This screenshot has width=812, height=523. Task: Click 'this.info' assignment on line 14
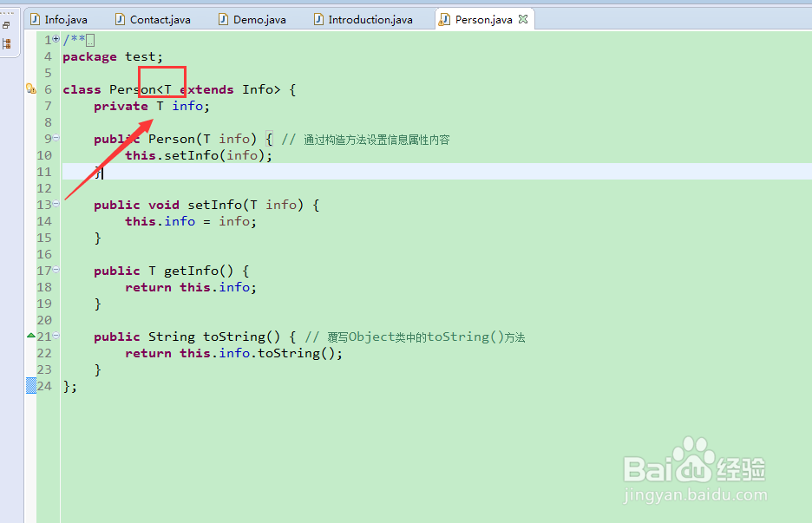point(160,222)
